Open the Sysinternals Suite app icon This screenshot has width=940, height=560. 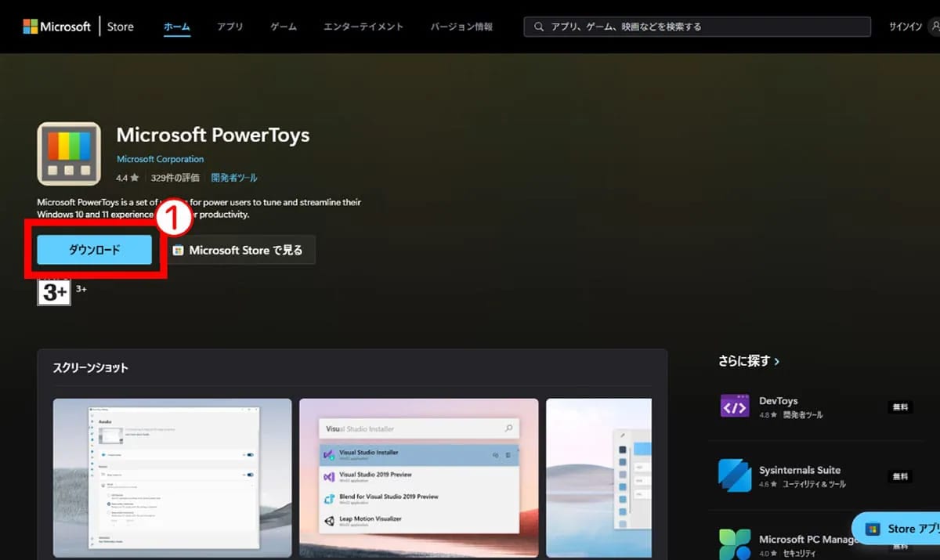tap(735, 475)
